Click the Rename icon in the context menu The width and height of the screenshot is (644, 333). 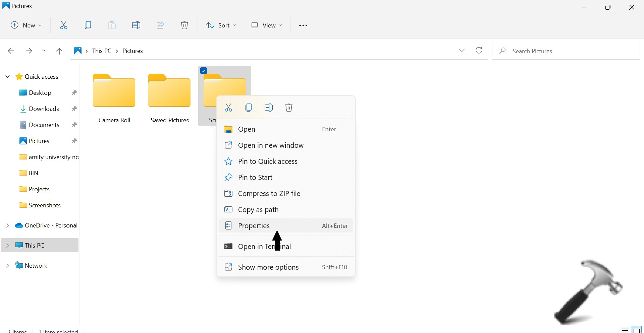point(269,108)
